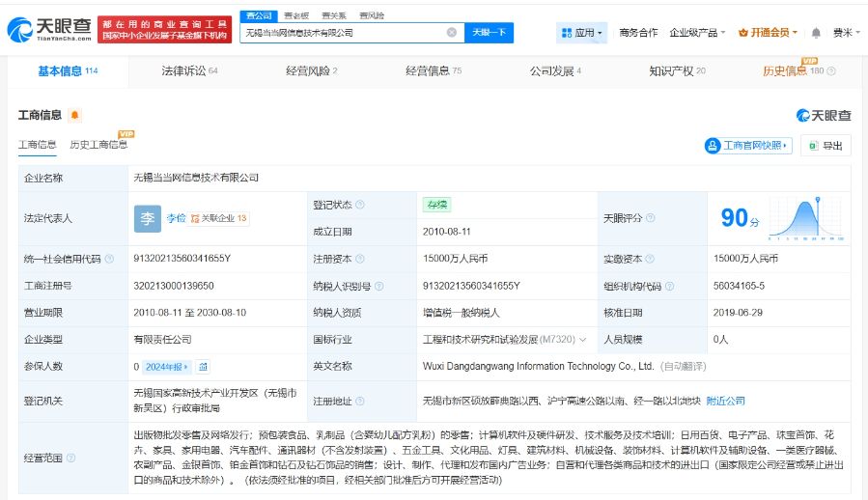The height and width of the screenshot is (500, 868).
Task: Click the help icon next to 登记状态
Action: pyautogui.click(x=360, y=205)
